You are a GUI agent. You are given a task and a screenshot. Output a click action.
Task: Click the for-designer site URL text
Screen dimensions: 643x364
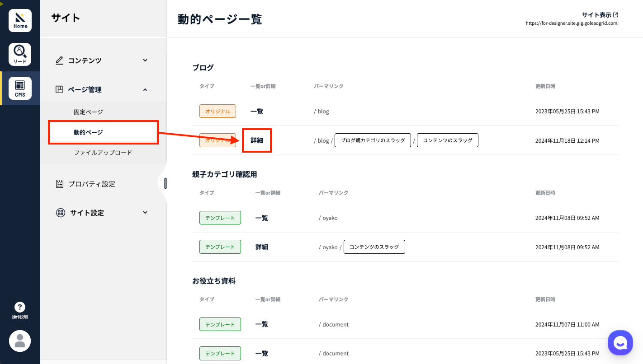572,23
